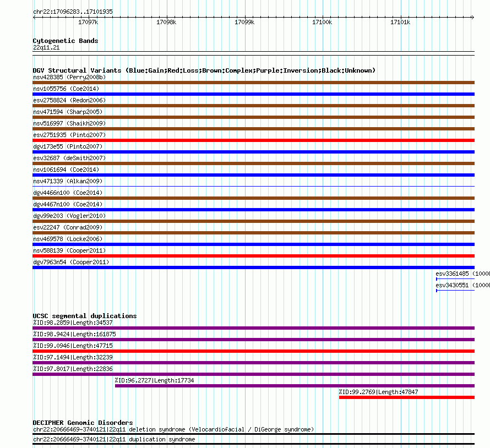Click red bar under %ID:99.2769|Length:47847
490x448 pixels.
pyautogui.click(x=407, y=397)
